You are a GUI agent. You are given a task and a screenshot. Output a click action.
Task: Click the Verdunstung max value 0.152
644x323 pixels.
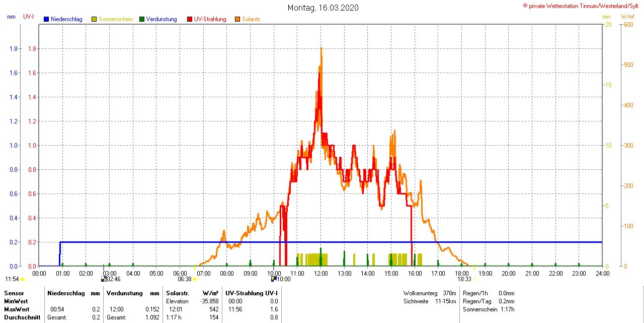coord(151,309)
